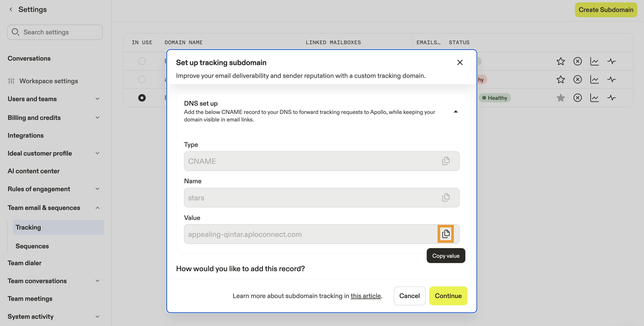The width and height of the screenshot is (644, 326).
Task: Click the Cancel button
Action: coord(409,296)
